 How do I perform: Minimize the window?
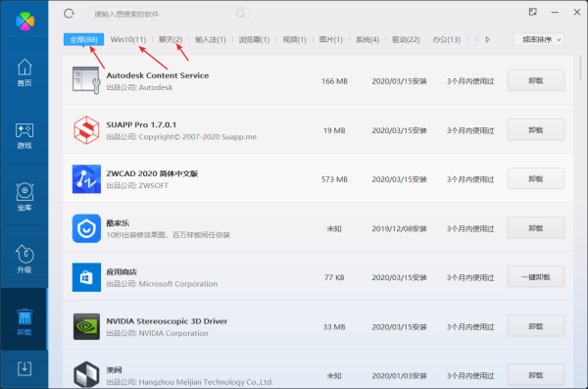(x=555, y=13)
